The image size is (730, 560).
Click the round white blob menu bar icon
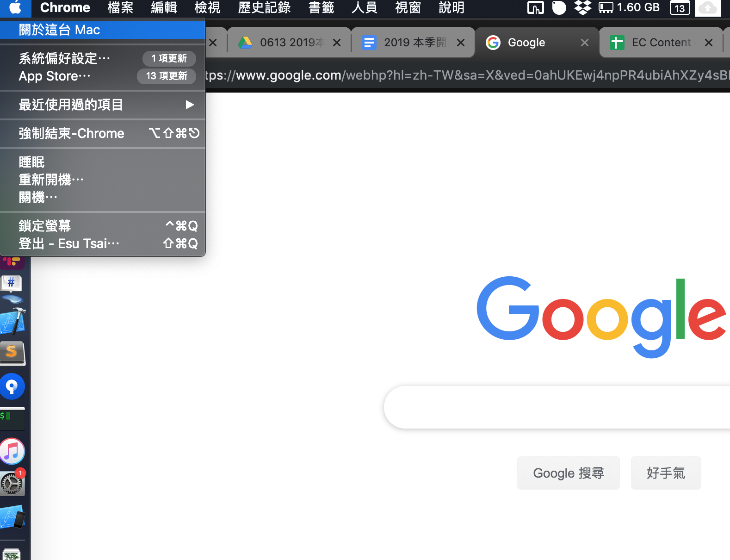pos(559,8)
